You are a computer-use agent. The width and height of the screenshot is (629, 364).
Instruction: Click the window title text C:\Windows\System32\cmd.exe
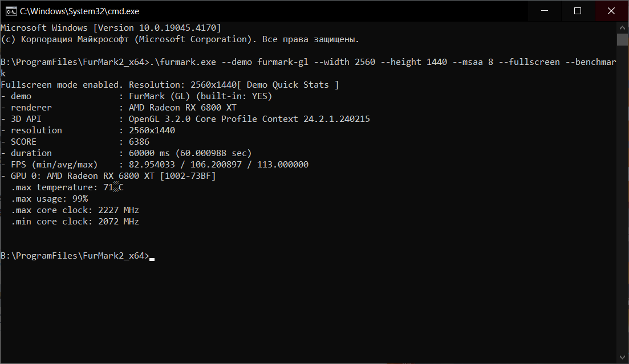(x=79, y=11)
